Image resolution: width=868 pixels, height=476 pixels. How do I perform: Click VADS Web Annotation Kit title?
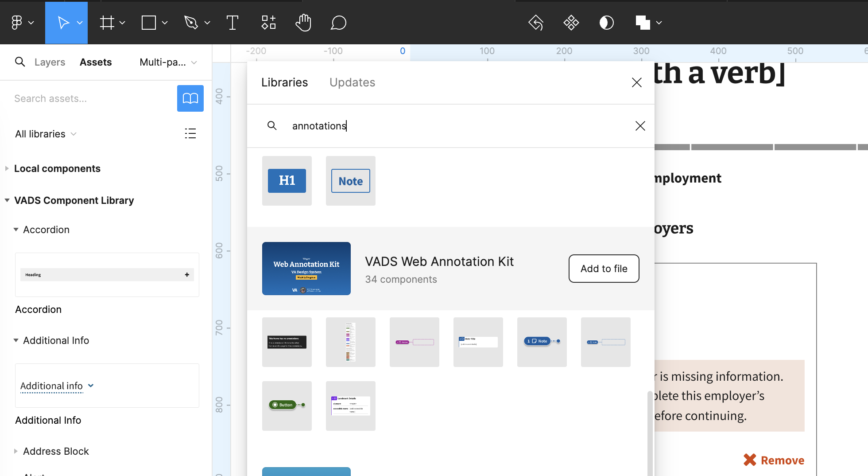(439, 261)
